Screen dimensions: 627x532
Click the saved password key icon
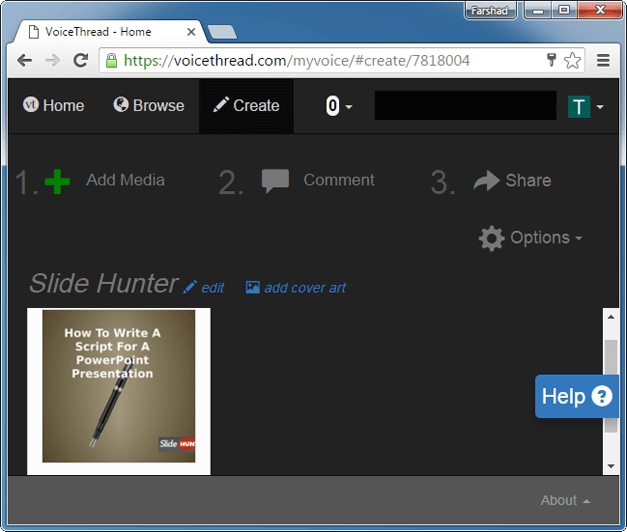pyautogui.click(x=551, y=60)
